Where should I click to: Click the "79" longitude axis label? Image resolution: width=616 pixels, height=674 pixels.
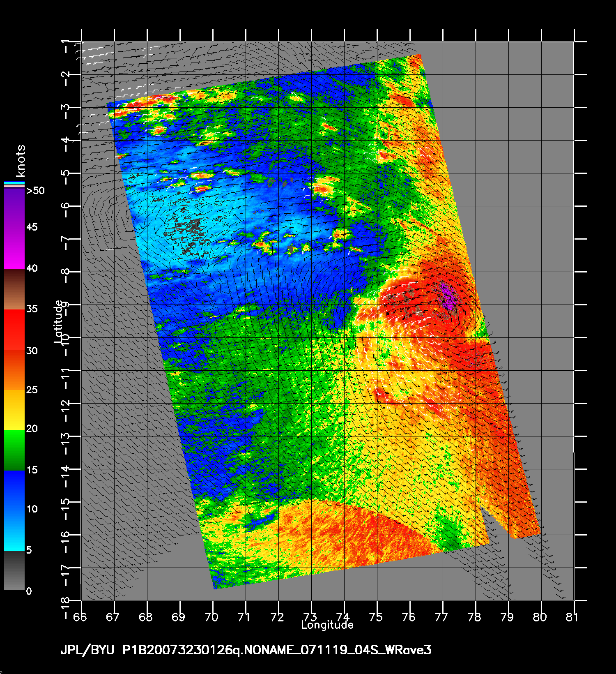pos(507,617)
